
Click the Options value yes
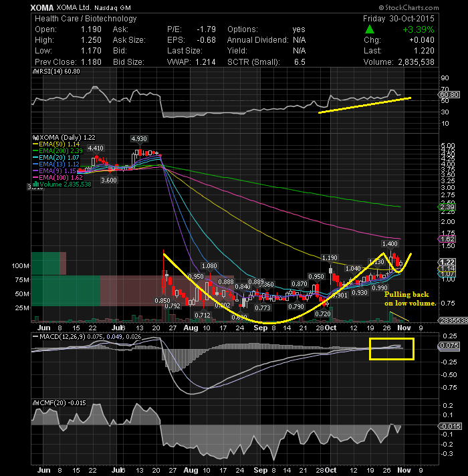pos(299,29)
